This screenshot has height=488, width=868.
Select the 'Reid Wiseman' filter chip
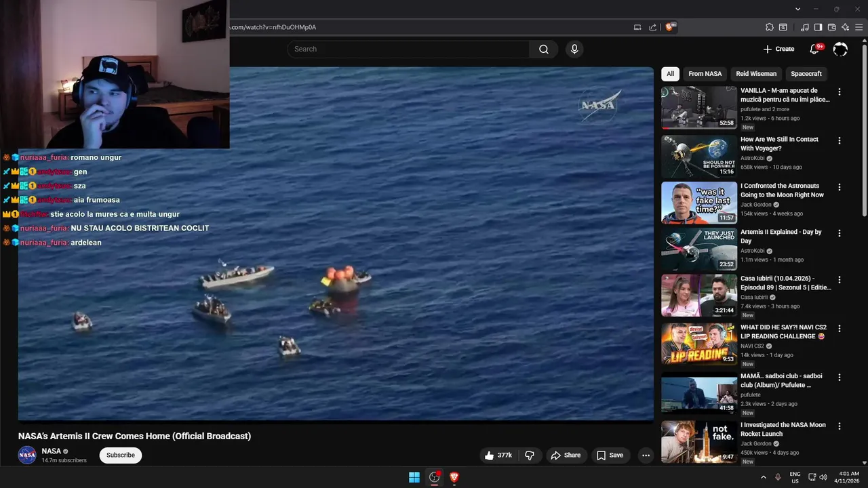(x=756, y=74)
